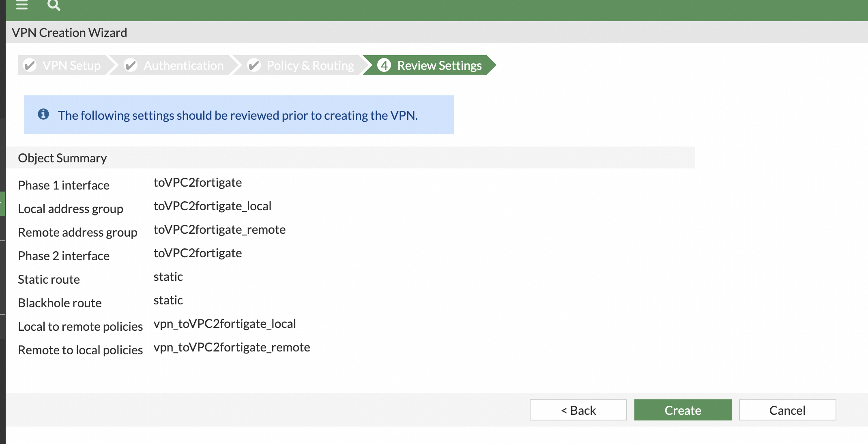868x444 pixels.
Task: Click the blue info icon
Action: 43,114
